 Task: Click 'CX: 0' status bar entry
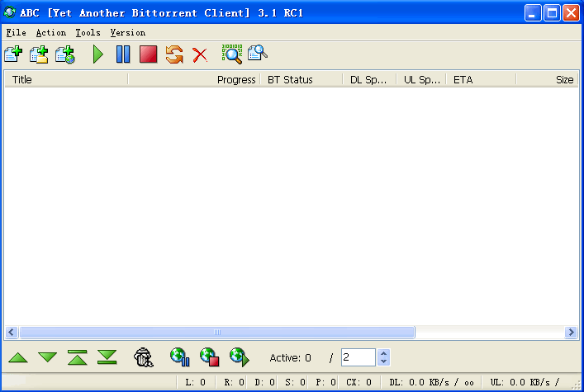(x=359, y=382)
